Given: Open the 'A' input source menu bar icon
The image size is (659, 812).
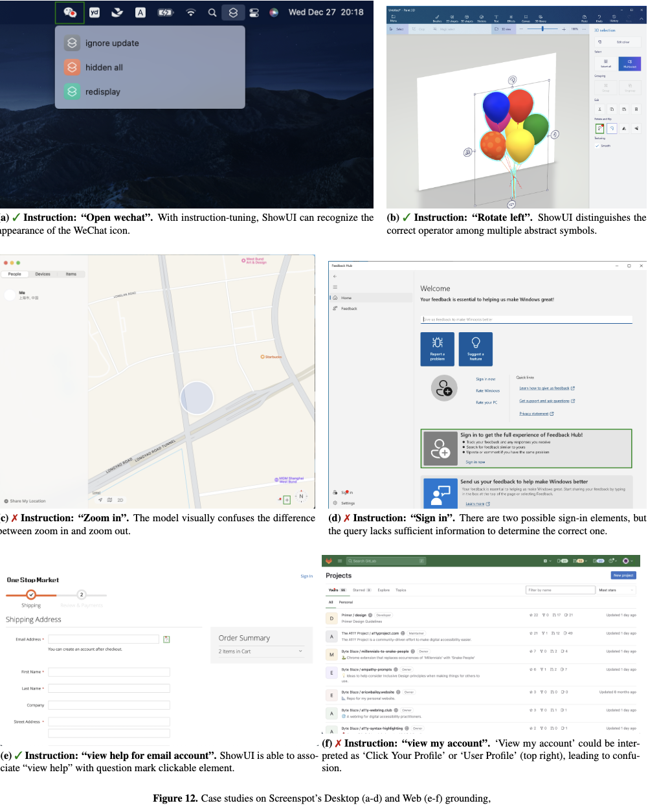Looking at the screenshot, I should 140,12.
